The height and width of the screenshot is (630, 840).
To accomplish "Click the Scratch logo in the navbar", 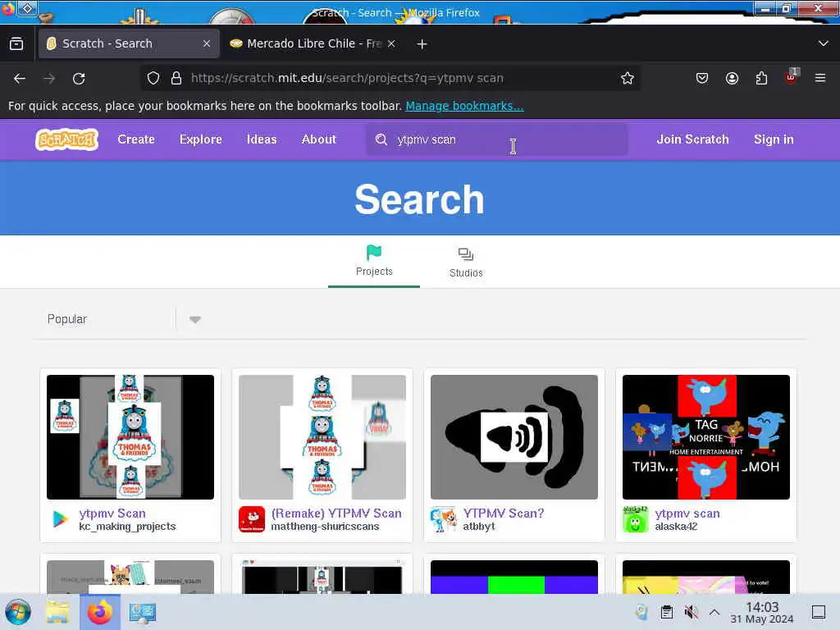I will click(x=67, y=139).
